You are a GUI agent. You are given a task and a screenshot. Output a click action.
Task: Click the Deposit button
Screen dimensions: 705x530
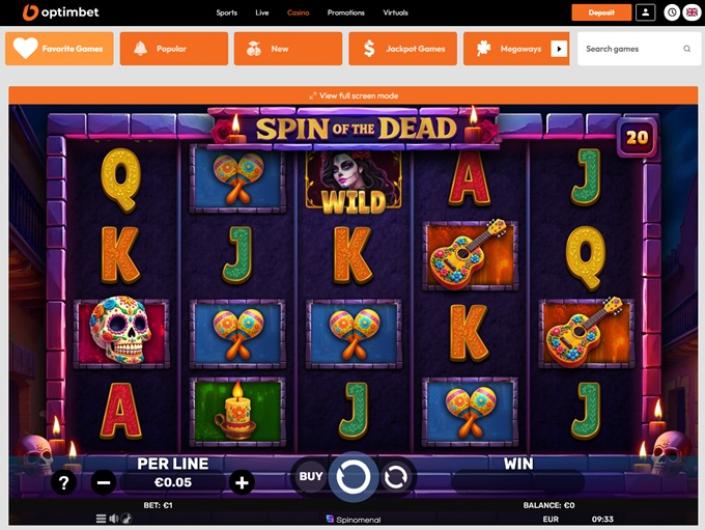pos(601,13)
